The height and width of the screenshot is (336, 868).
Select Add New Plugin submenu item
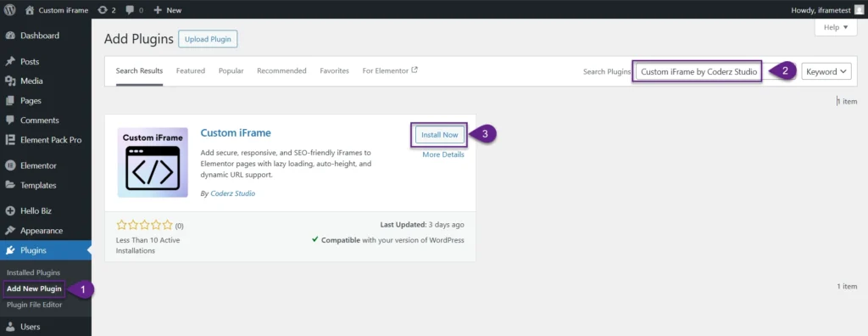(34, 288)
